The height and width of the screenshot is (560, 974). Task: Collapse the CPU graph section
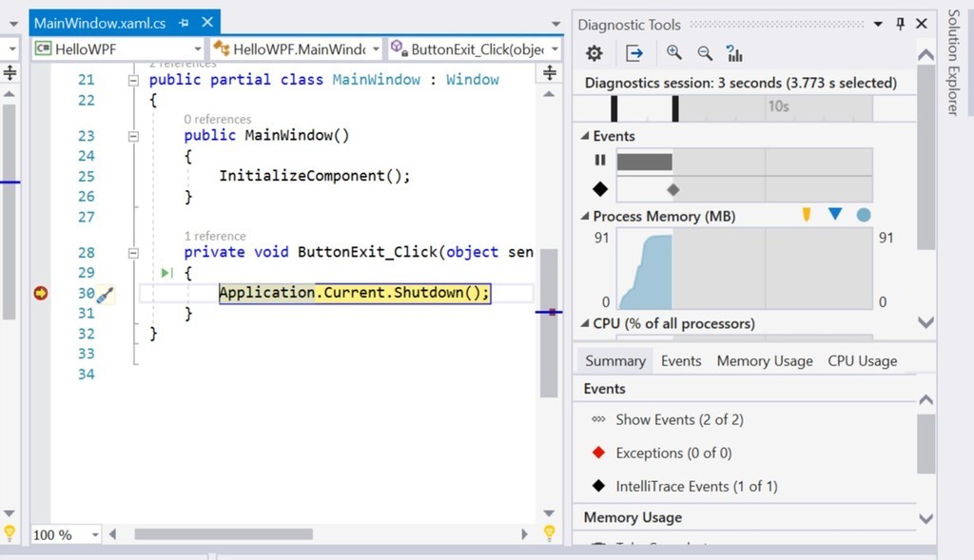point(585,323)
